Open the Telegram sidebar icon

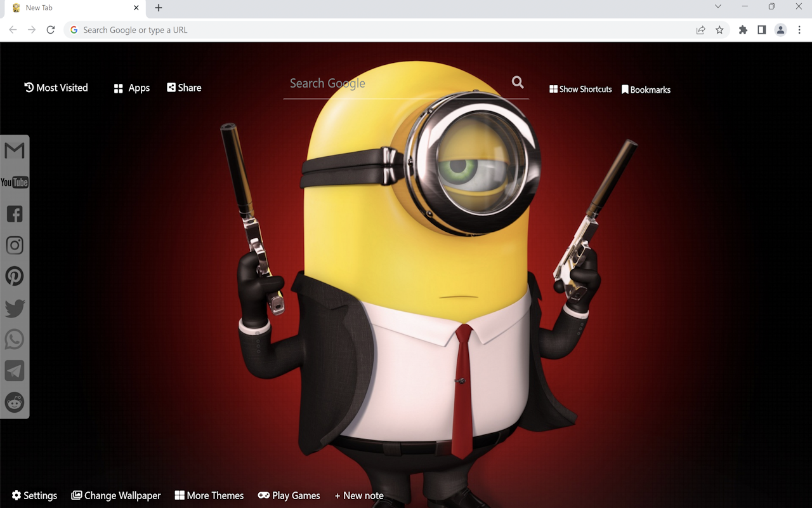click(x=15, y=371)
